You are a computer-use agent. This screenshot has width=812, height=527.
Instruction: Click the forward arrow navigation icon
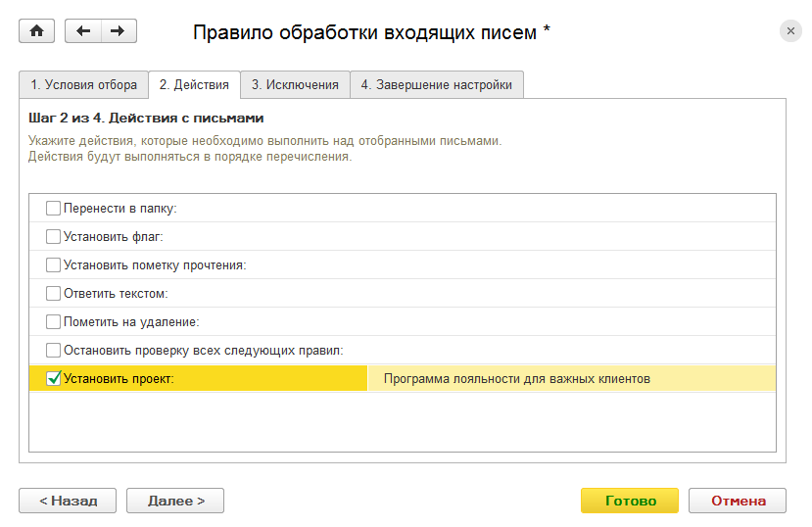click(119, 31)
